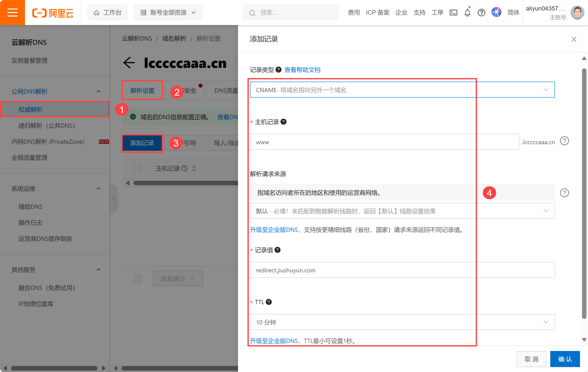588x372 pixels.
Task: Open global traffic management
Action: click(x=29, y=157)
